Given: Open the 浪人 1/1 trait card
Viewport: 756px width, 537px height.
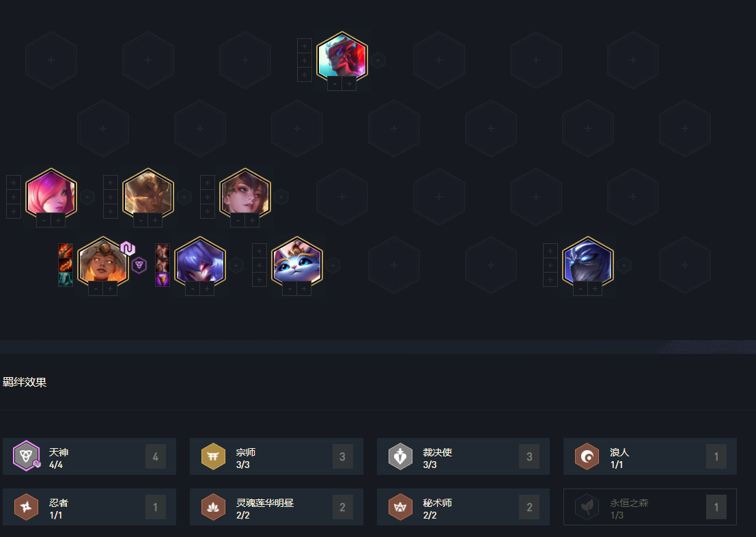Looking at the screenshot, I should 650,456.
